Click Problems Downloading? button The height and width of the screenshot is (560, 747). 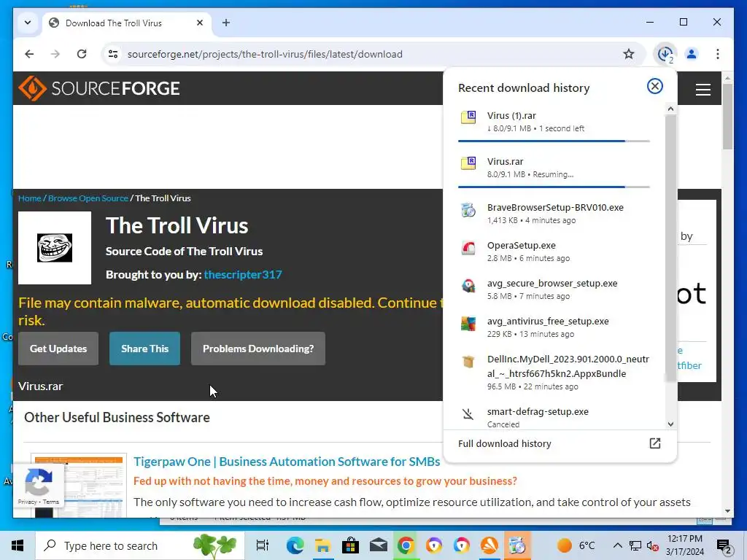(x=258, y=349)
